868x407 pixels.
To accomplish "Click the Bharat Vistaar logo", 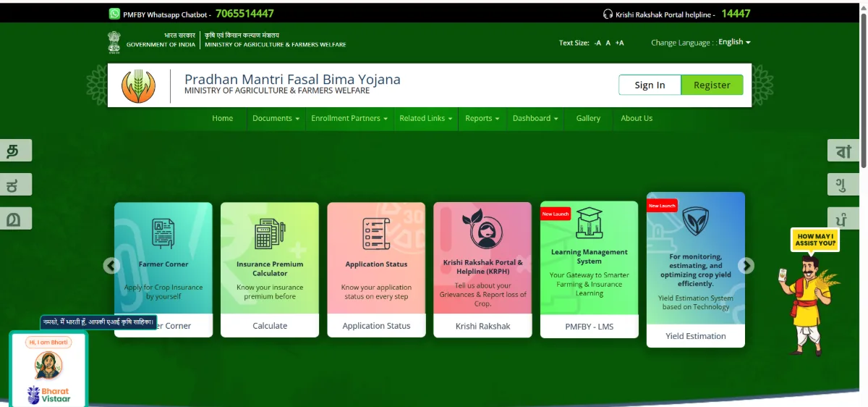I will click(48, 395).
